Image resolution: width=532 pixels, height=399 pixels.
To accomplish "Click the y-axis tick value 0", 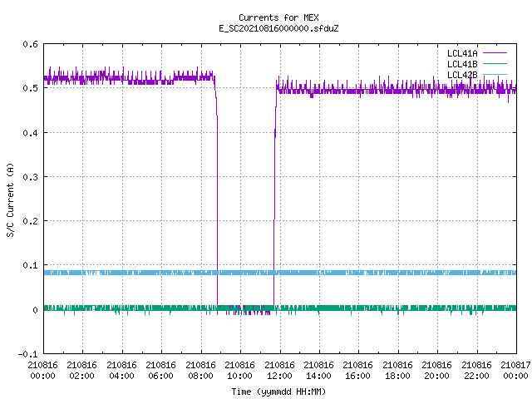I will coord(35,310).
